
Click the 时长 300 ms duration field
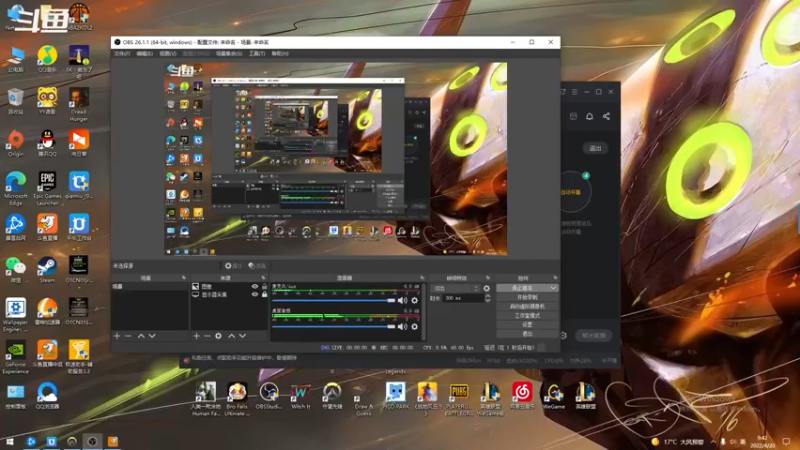[x=462, y=298]
